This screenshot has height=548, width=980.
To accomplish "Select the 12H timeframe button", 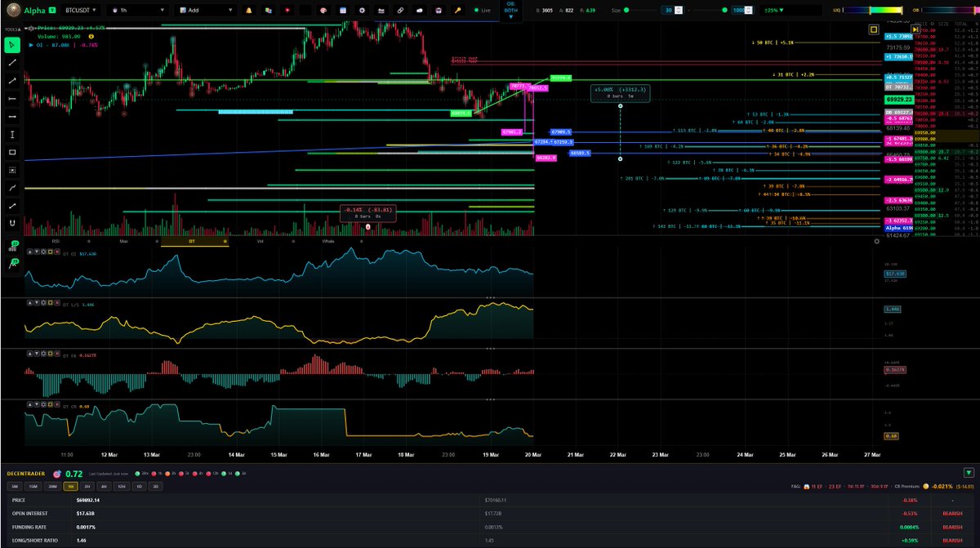I will [122, 486].
